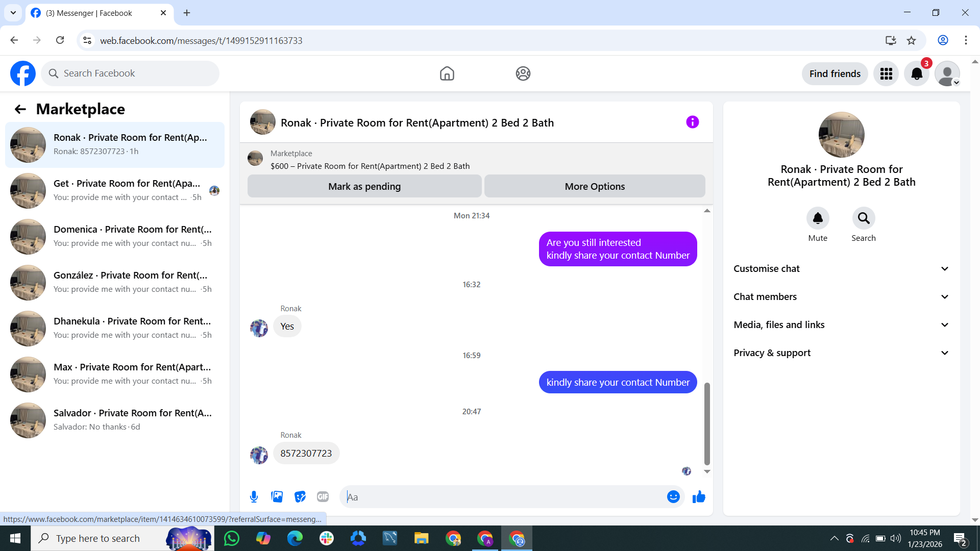
Task: Go to Facebook Home tab
Action: pos(447,74)
